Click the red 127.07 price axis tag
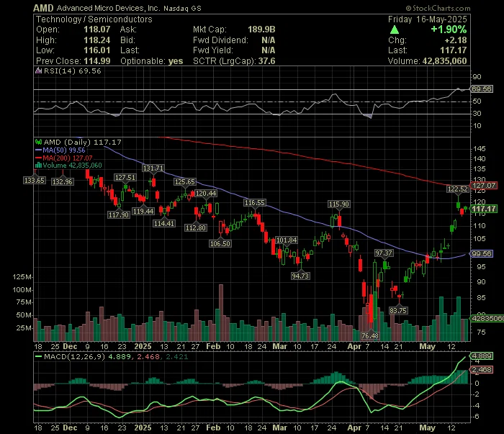Image resolution: width=504 pixels, height=434 pixels. click(x=483, y=186)
